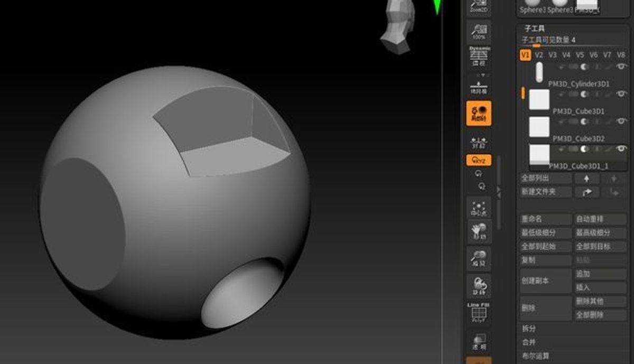
Task: Click the 全部列出 button
Action: pos(546,179)
